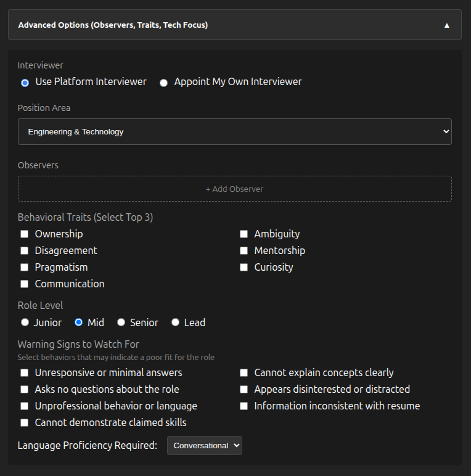Set role level to Junior
Image resolution: width=471 pixels, height=476 pixels.
point(25,322)
